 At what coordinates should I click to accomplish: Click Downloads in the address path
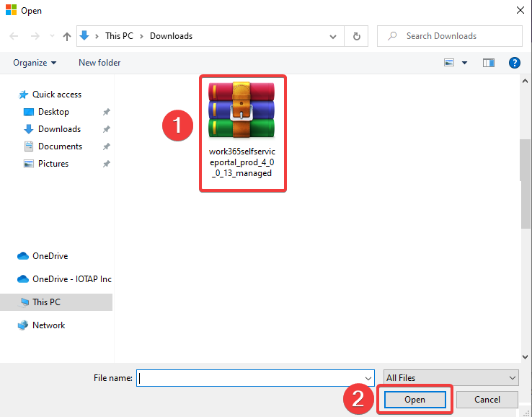(x=171, y=36)
